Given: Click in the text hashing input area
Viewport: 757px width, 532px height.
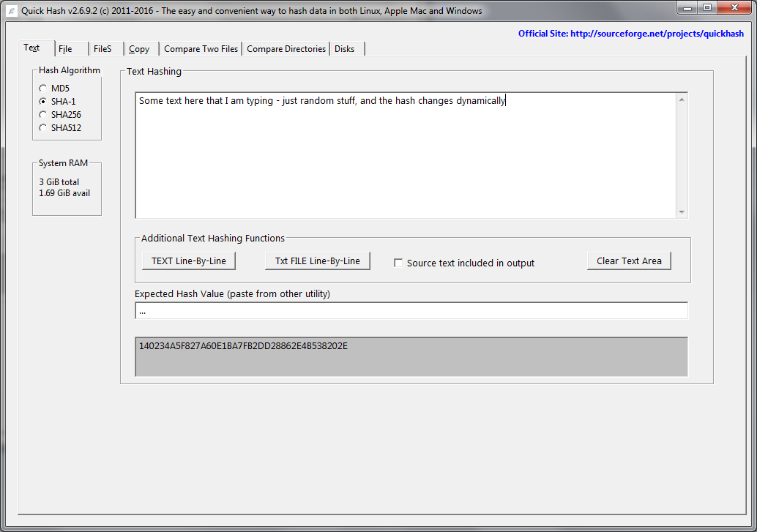Looking at the screenshot, I should click(x=405, y=155).
